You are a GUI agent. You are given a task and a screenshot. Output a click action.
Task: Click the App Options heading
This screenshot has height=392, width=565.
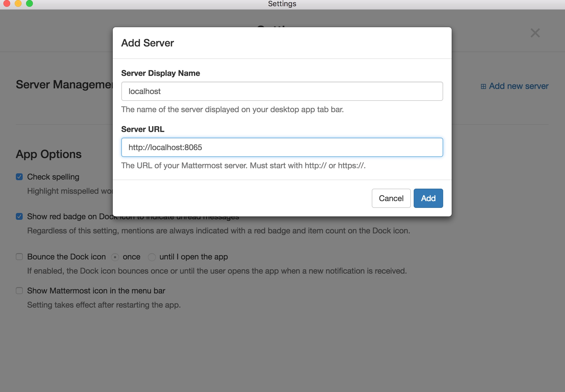(49, 154)
